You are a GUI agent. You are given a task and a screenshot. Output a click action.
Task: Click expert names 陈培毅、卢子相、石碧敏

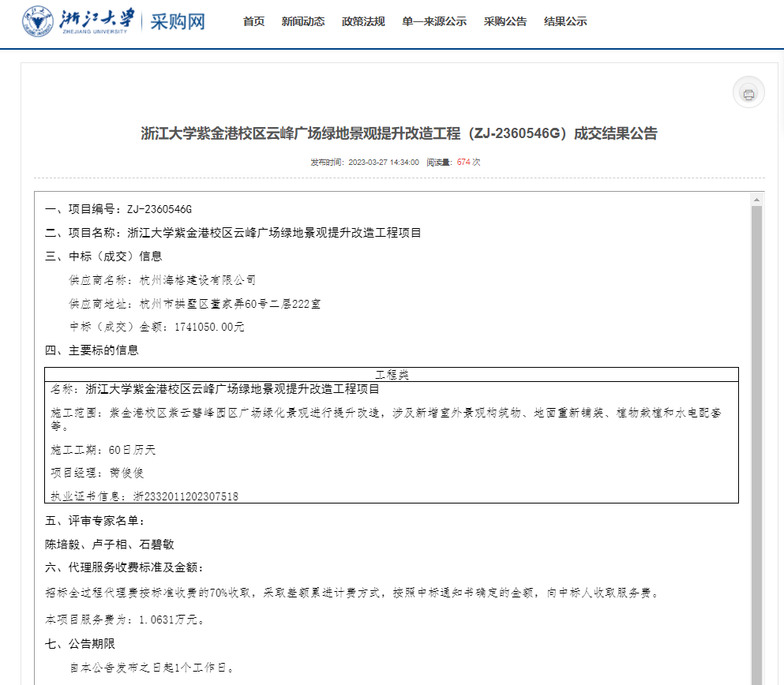110,544
